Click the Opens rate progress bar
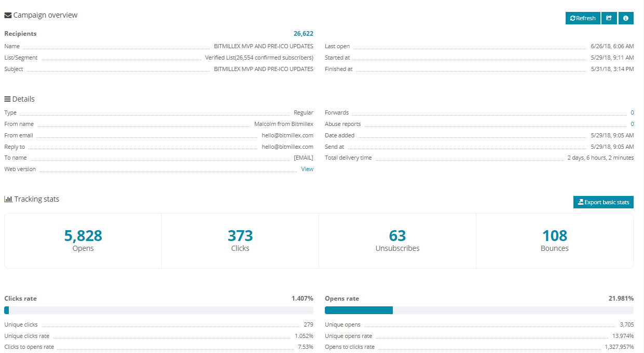The height and width of the screenshot is (353, 644). point(478,310)
